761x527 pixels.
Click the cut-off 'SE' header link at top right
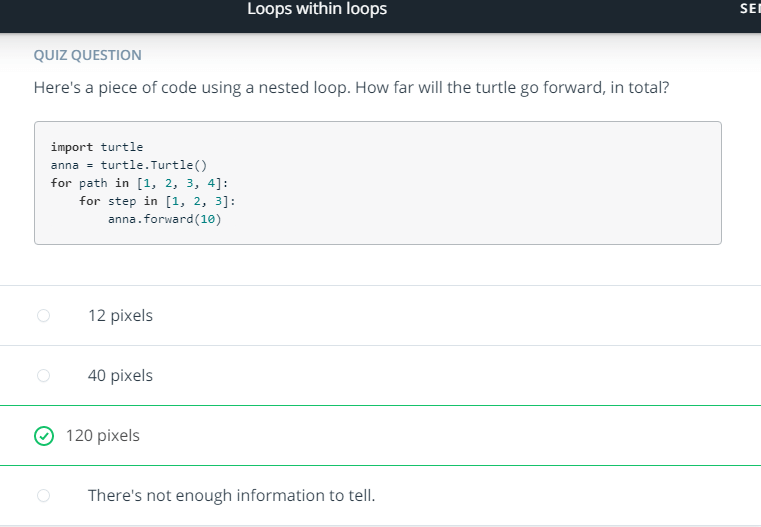click(x=750, y=8)
